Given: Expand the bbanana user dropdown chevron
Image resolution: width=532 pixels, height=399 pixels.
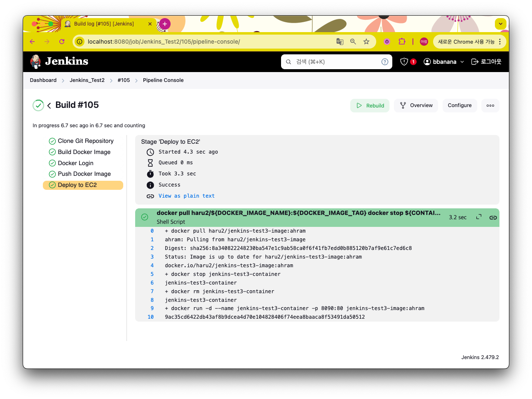Looking at the screenshot, I should coord(462,62).
